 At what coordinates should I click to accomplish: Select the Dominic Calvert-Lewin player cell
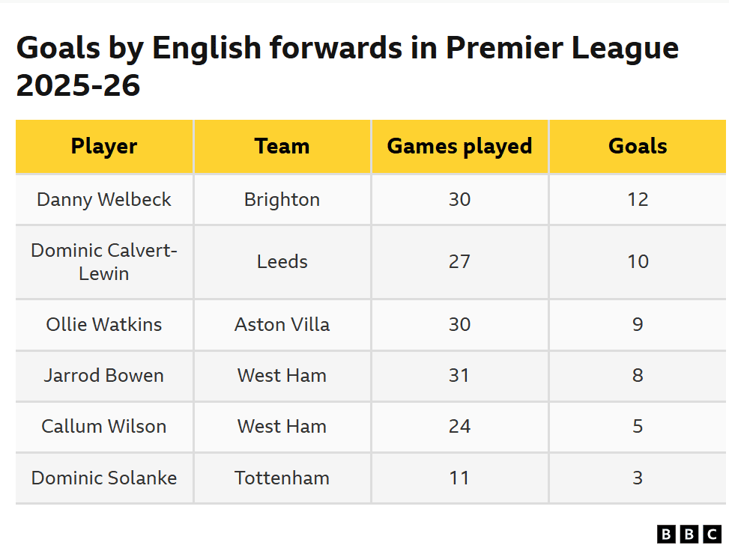pyautogui.click(x=104, y=261)
